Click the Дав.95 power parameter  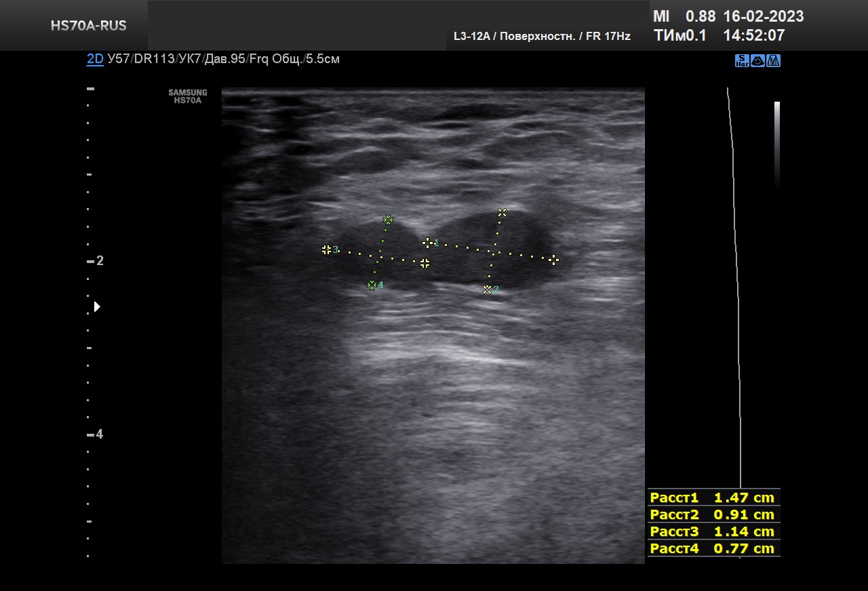[x=225, y=59]
